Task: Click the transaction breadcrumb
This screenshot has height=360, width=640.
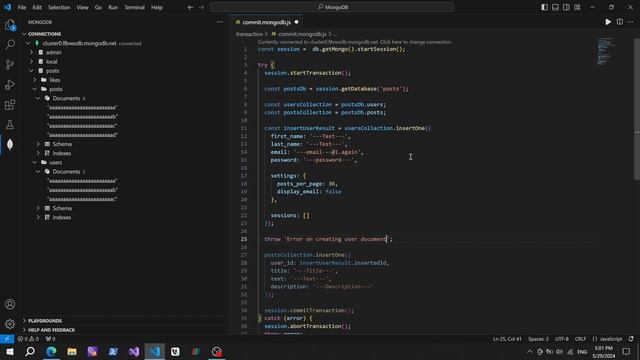Action: tap(249, 34)
